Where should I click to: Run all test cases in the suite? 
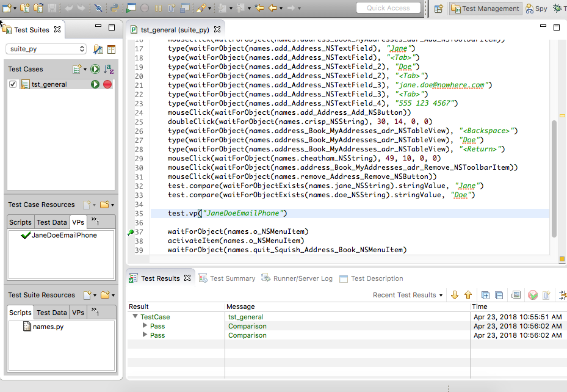point(95,70)
